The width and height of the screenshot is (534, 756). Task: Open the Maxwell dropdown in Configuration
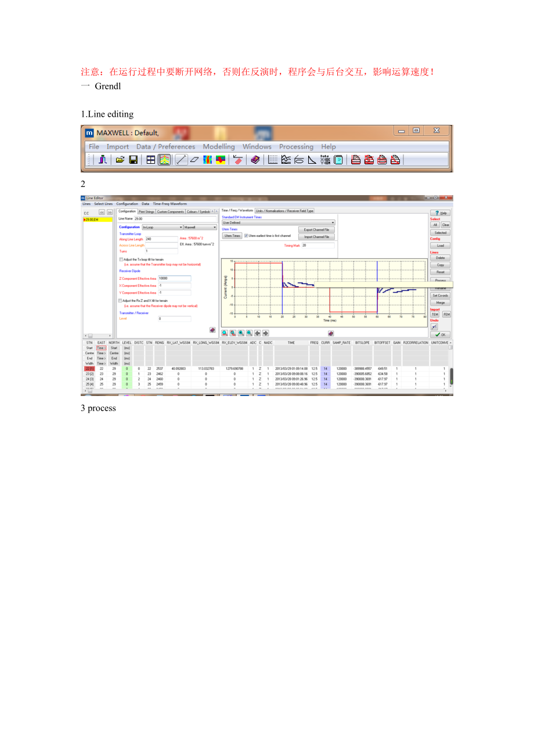coord(200,227)
